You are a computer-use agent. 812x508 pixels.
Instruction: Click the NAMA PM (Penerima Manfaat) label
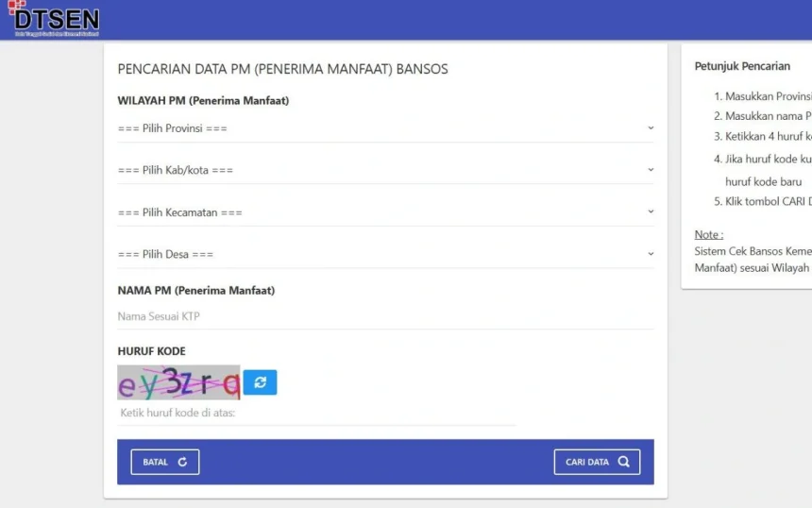(196, 291)
